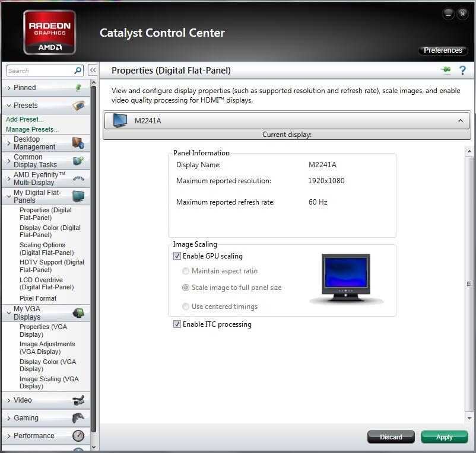
Task: Open Pixel Format page
Action: pyautogui.click(x=38, y=298)
